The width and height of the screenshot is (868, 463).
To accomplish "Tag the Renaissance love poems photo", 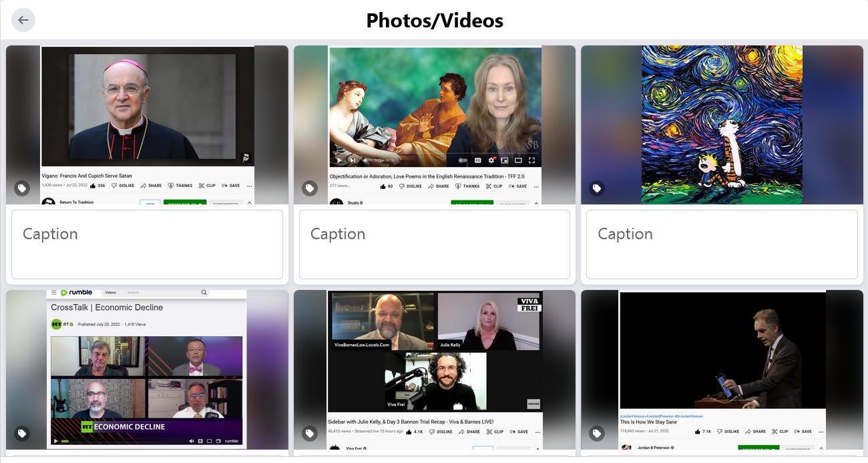I will tap(310, 188).
